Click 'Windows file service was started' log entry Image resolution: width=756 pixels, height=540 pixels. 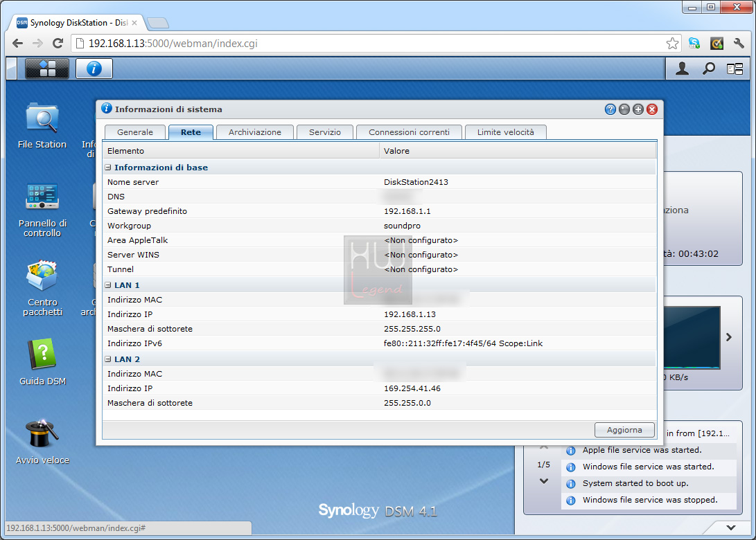[649, 467]
